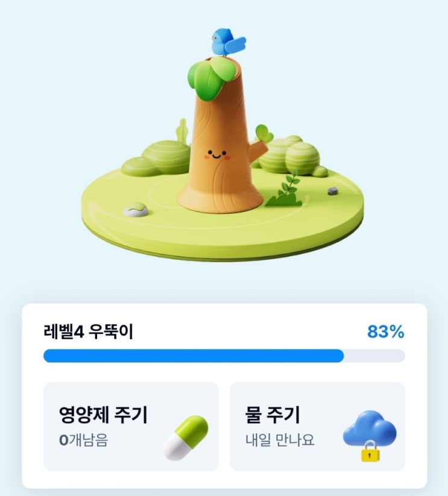448x496 pixels.
Task: Click the small branch sprout on the trunk
Action: click(x=263, y=137)
